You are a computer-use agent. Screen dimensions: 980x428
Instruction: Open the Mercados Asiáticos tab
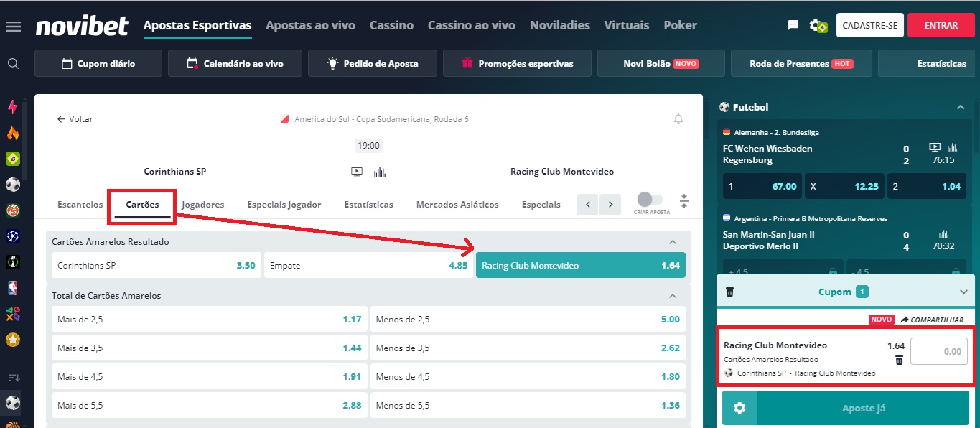click(457, 205)
